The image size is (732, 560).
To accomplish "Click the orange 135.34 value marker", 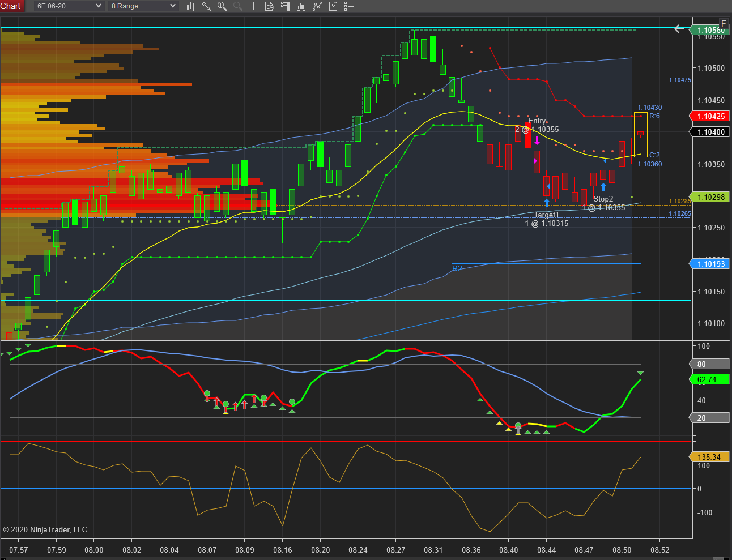I will [x=709, y=457].
